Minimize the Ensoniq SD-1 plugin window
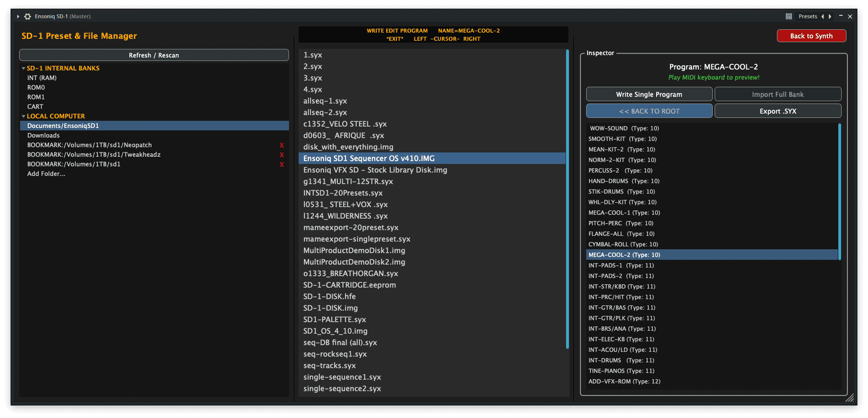The image size is (868, 418). [x=841, y=16]
